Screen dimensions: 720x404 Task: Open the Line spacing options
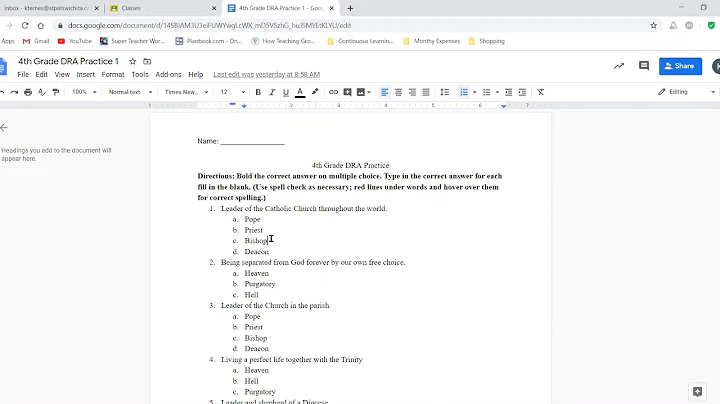point(444,92)
